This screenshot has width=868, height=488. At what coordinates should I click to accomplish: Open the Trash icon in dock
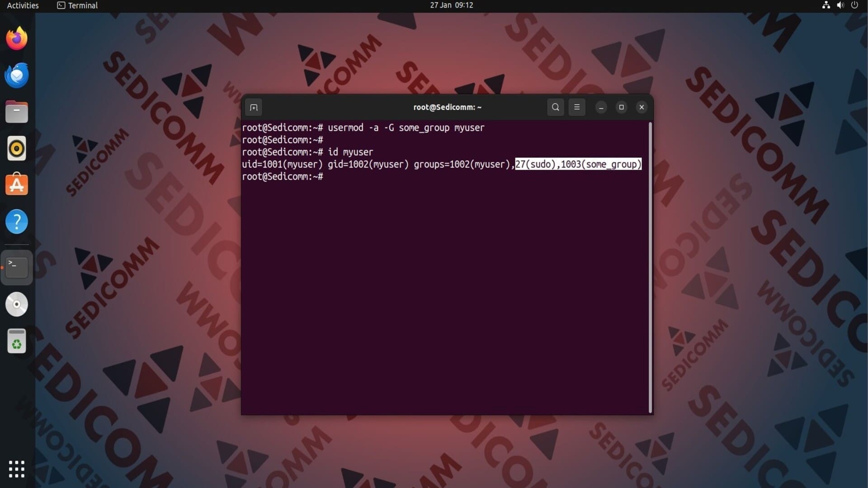tap(17, 341)
